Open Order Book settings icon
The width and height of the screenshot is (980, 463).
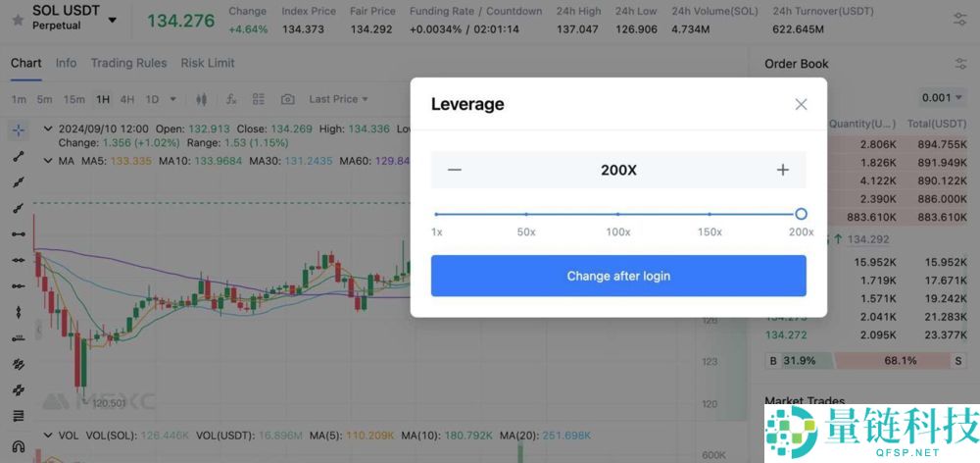pos(960,64)
